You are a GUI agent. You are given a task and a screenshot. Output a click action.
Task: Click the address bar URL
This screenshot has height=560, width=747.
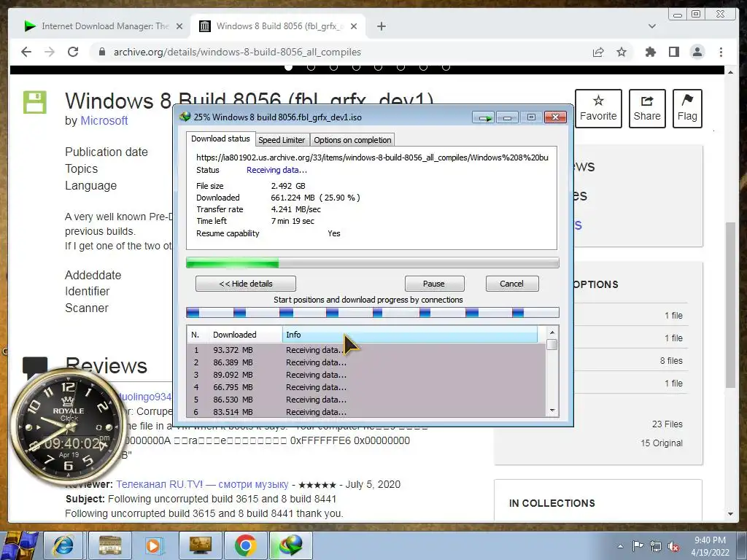[x=237, y=52]
